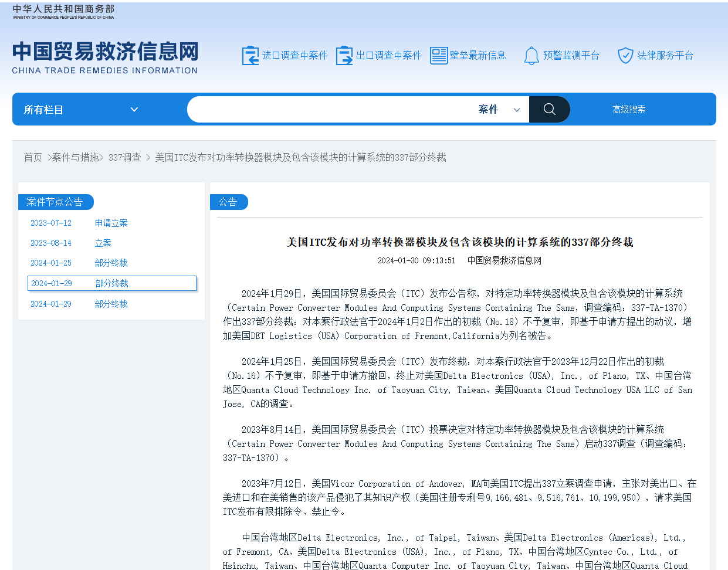Click the date 2023-08-14 in the node list
The width and height of the screenshot is (728, 570).
click(51, 243)
